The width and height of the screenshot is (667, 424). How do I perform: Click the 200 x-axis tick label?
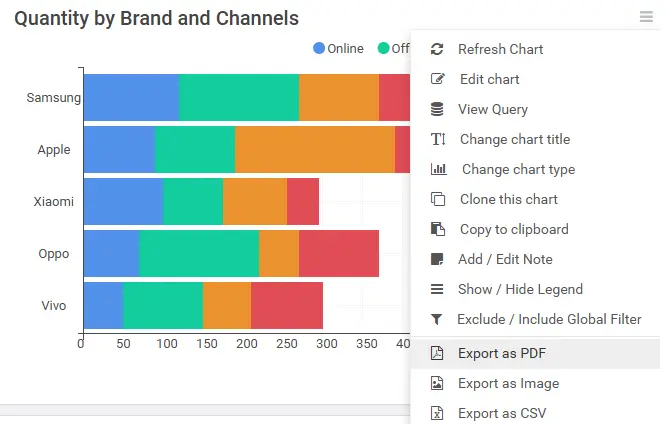click(x=247, y=344)
